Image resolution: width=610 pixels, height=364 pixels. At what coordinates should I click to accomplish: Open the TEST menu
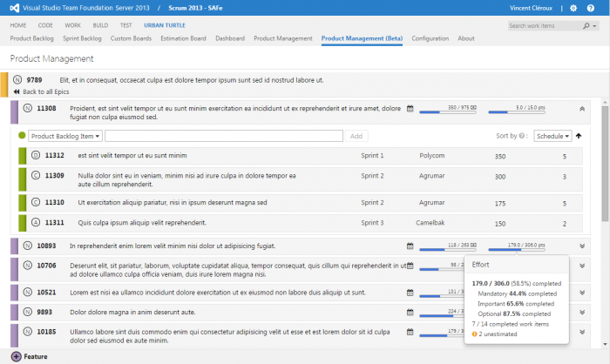[x=125, y=25]
